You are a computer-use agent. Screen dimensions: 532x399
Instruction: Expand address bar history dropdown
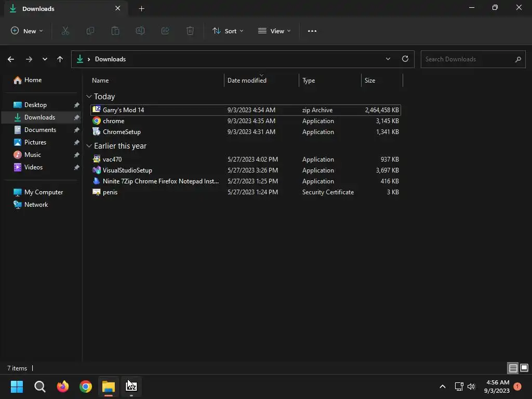point(388,59)
